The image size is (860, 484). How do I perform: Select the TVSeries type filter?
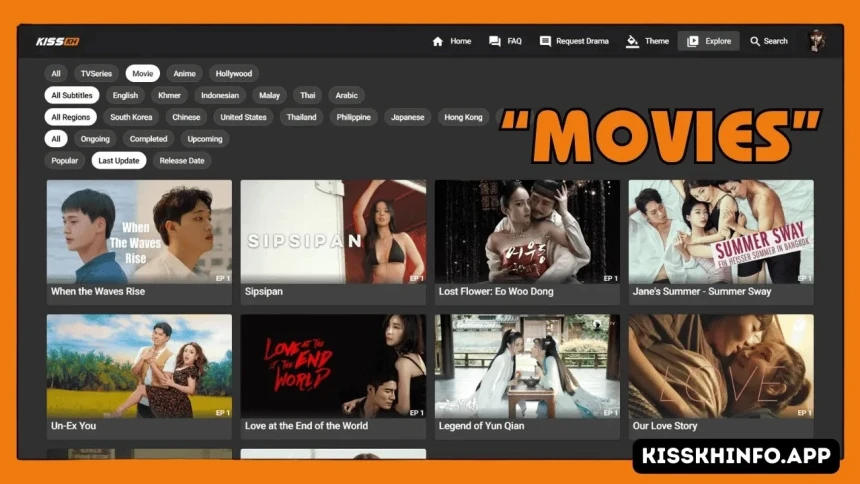96,74
